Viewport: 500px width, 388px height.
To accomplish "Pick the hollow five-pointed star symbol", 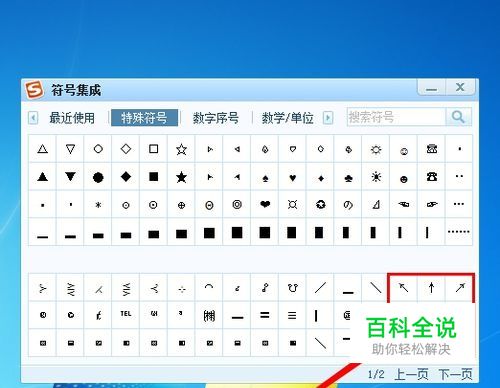I will 181,149.
